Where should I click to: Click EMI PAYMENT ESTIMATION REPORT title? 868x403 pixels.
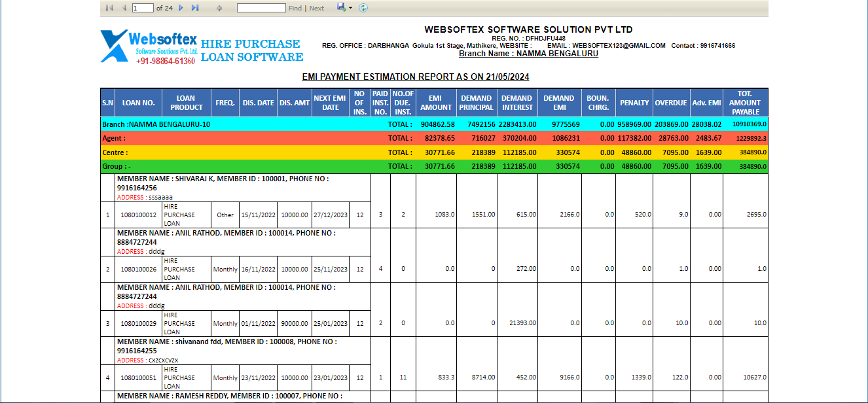416,77
